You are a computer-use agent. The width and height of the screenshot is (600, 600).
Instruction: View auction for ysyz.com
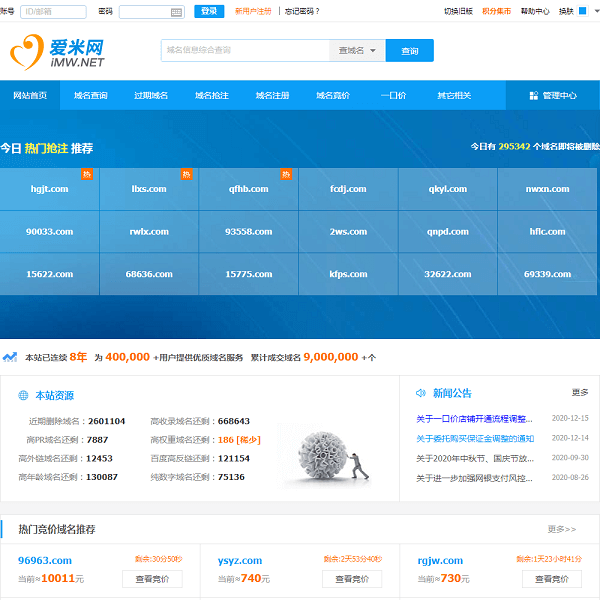[352, 579]
